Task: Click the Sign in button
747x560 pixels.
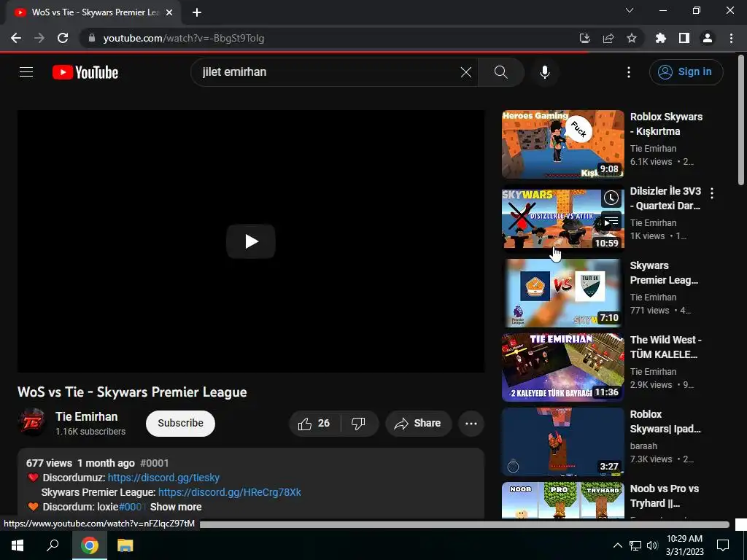Action: 686,72
